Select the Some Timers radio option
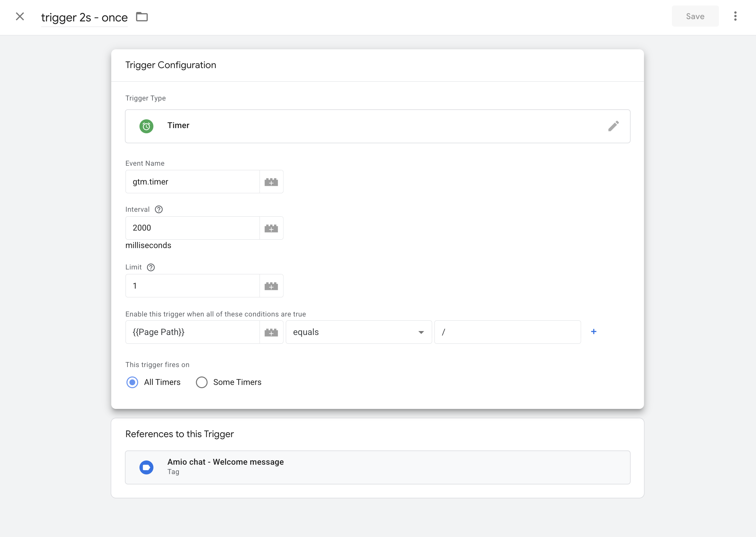The width and height of the screenshot is (756, 537). pos(201,382)
